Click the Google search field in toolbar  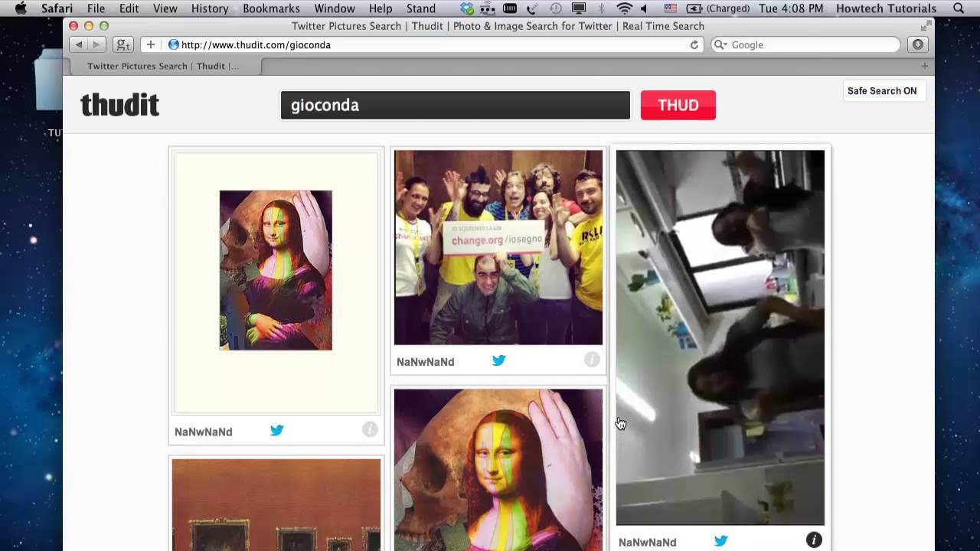pyautogui.click(x=806, y=44)
